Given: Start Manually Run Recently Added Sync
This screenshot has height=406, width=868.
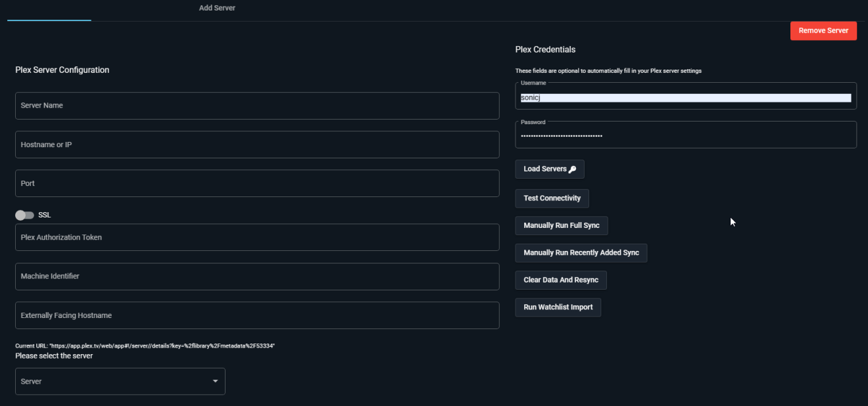Looking at the screenshot, I should point(581,253).
